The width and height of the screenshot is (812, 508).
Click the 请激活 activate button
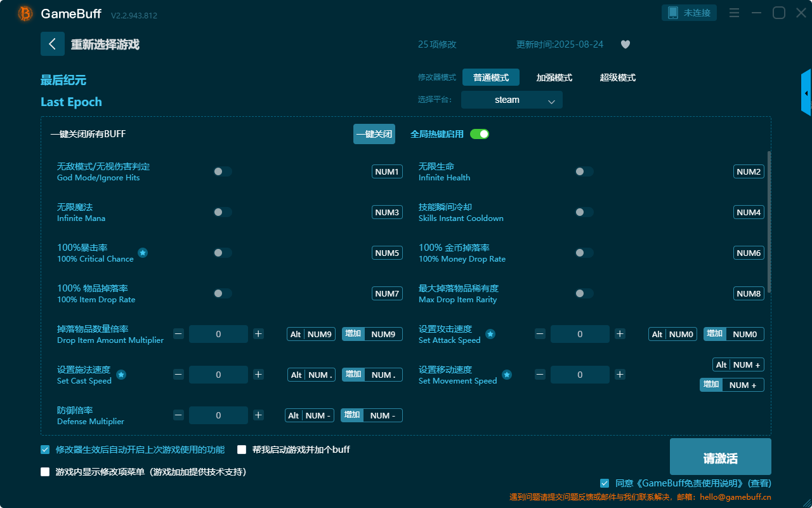pyautogui.click(x=721, y=457)
